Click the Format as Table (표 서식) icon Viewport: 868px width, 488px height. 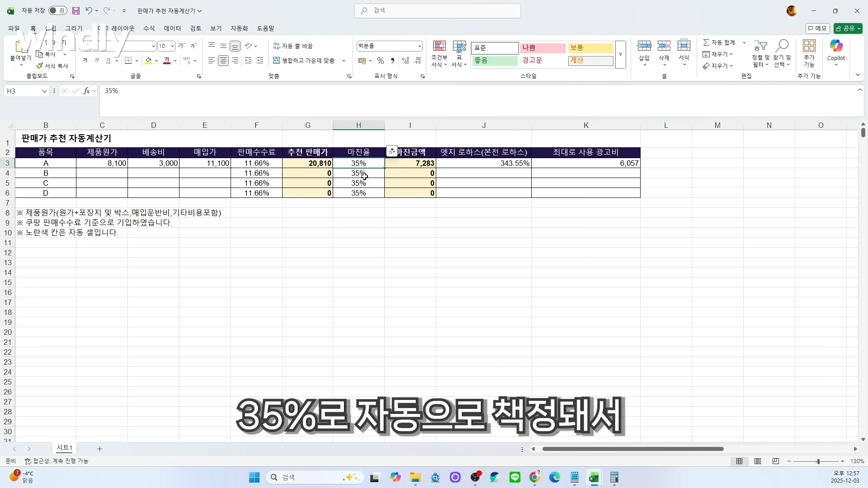pyautogui.click(x=459, y=46)
